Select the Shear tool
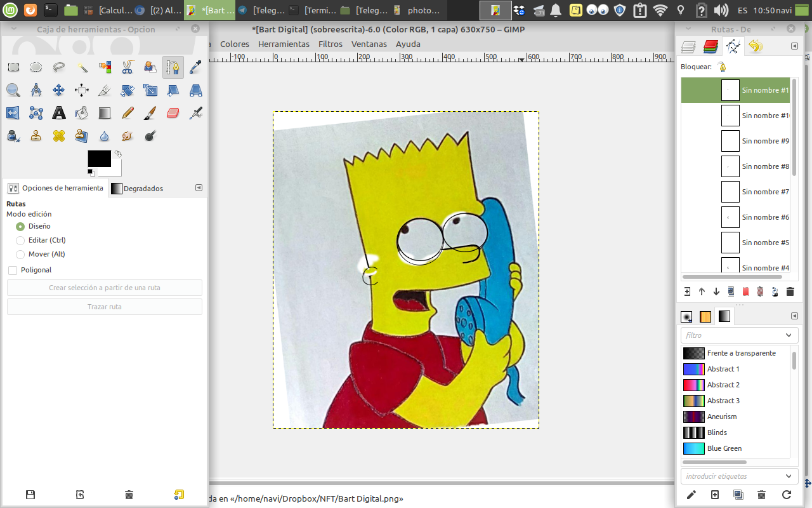Viewport: 812px width, 508px height. click(173, 90)
